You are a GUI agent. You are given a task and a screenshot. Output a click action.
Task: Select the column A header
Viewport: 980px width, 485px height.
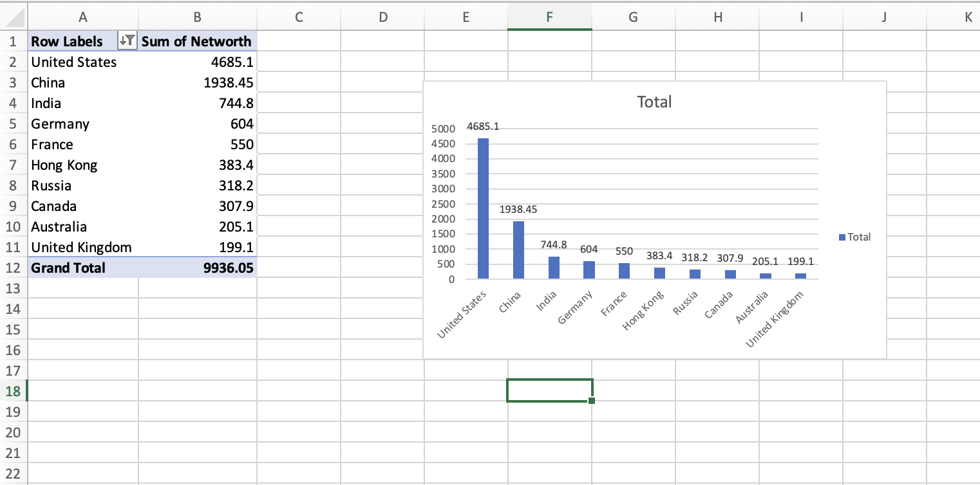tap(82, 18)
